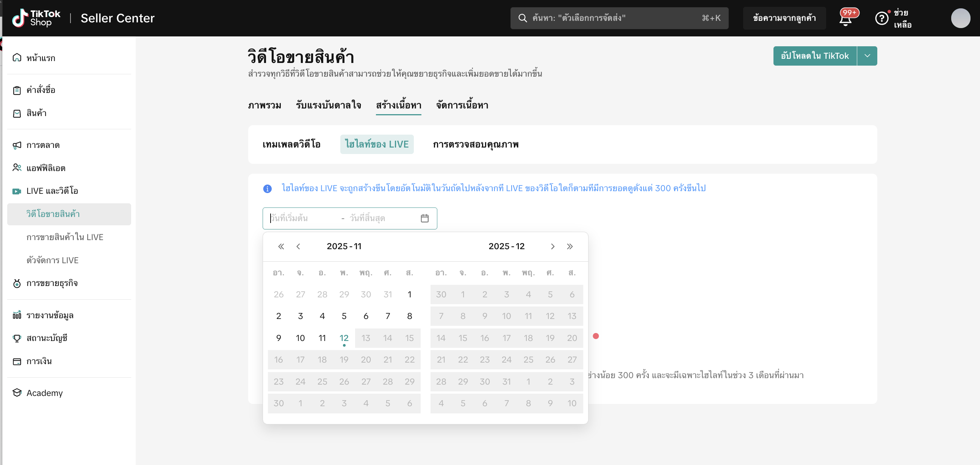Jump back one year with double arrow
Viewport: 980px width, 465px height.
(281, 247)
